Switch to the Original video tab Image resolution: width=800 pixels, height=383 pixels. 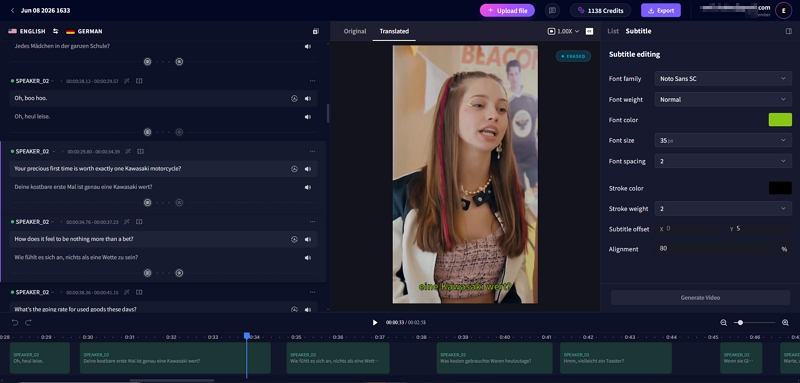[355, 31]
